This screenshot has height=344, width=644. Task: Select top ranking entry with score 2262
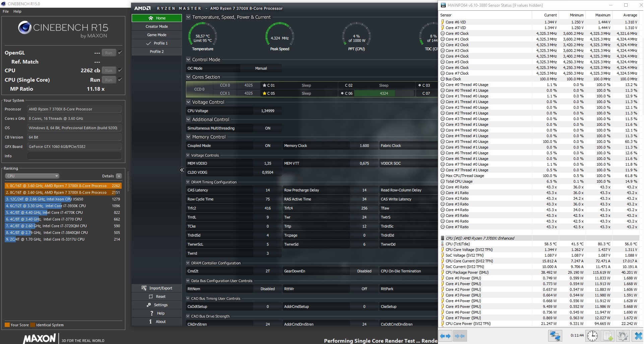pos(63,186)
